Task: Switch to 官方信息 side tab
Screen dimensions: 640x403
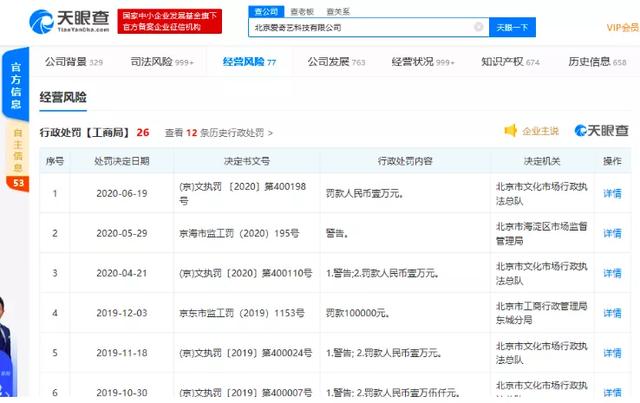Action: pos(16,85)
